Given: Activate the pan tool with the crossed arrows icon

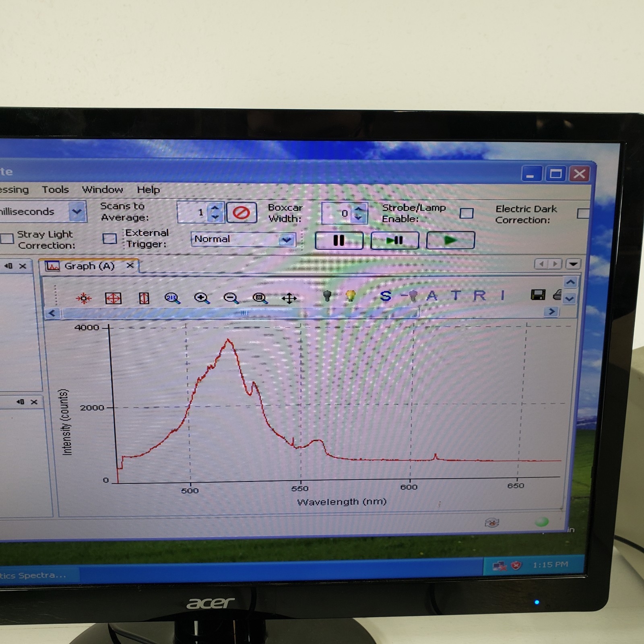Looking at the screenshot, I should (290, 298).
